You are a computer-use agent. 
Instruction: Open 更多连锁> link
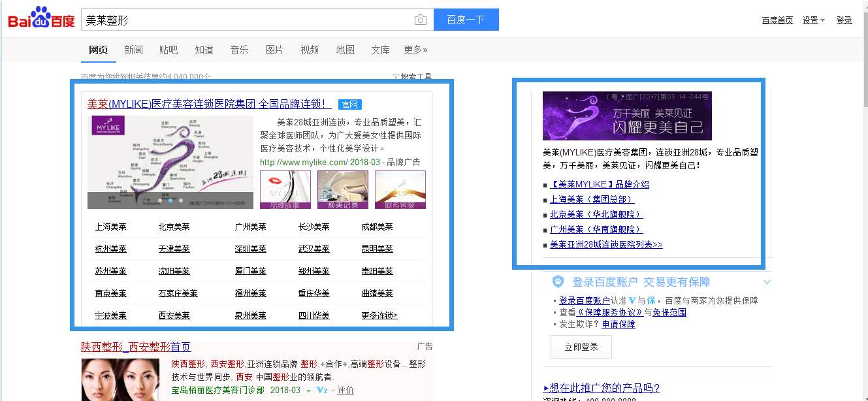[379, 315]
